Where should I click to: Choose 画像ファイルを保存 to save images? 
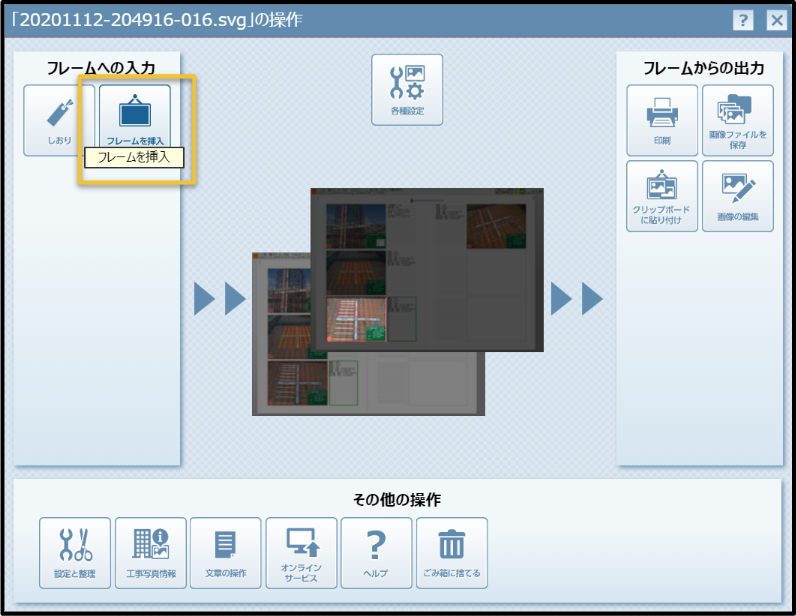point(738,120)
